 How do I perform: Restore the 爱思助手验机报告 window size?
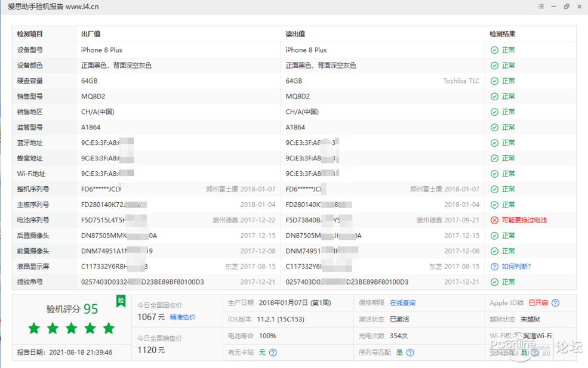[x=567, y=7]
